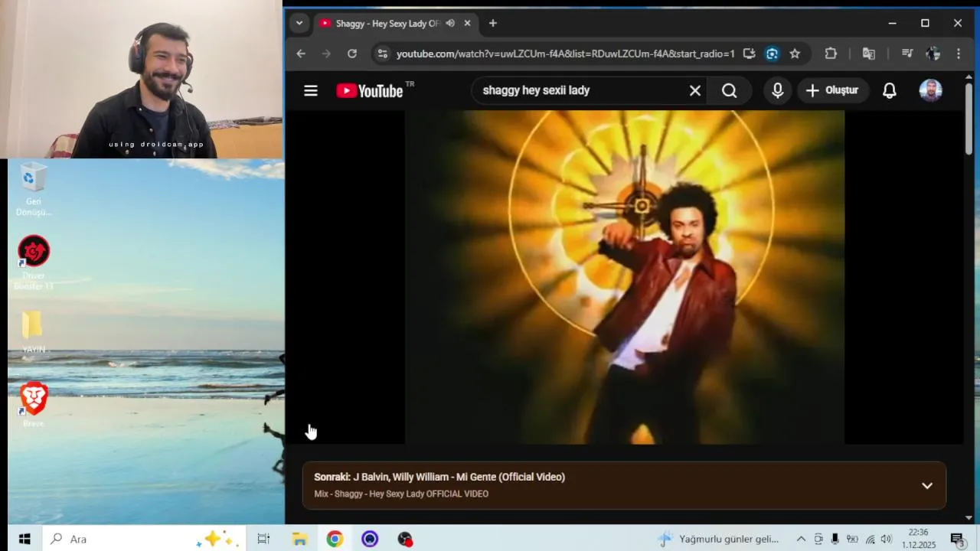The height and width of the screenshot is (551, 980).
Task: Bookmark this page with the star
Action: (795, 54)
